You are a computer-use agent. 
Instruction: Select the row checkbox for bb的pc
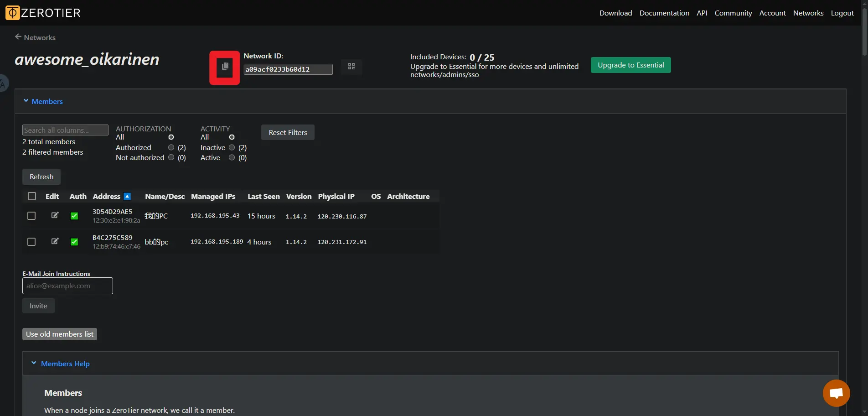tap(31, 242)
